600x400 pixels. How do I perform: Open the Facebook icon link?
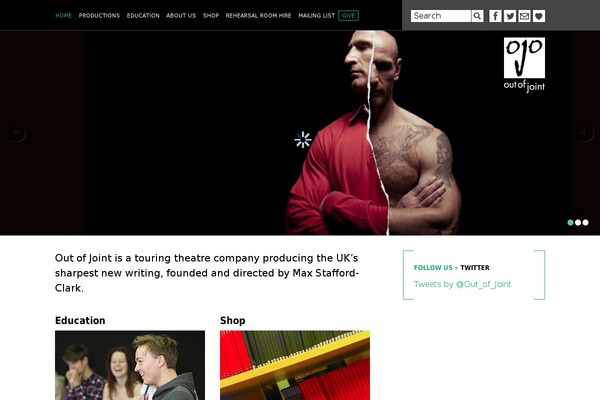point(496,16)
